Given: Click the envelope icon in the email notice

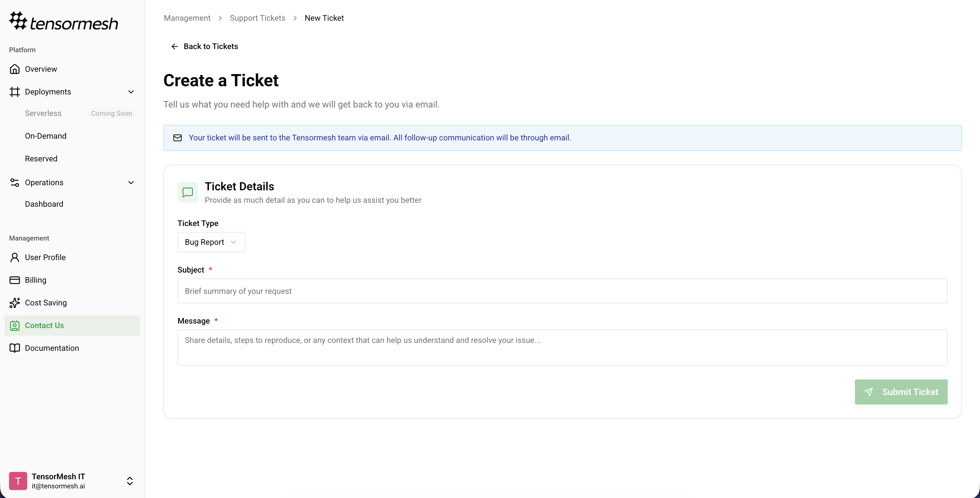Looking at the screenshot, I should (177, 138).
